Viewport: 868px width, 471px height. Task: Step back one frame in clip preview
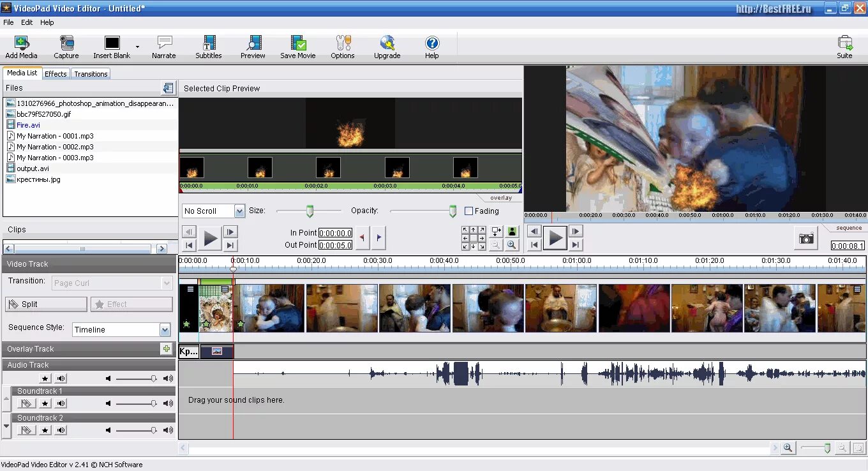point(189,232)
